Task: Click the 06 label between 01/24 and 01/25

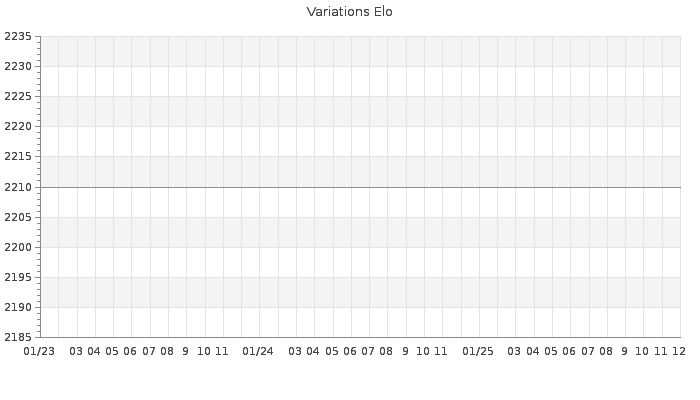Action: click(x=350, y=351)
